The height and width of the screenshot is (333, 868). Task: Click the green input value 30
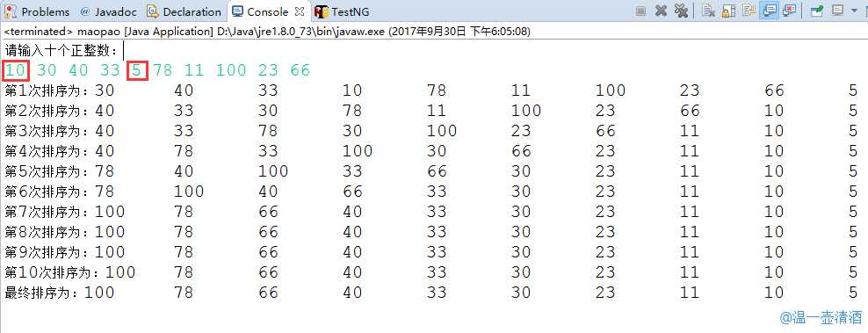click(47, 70)
